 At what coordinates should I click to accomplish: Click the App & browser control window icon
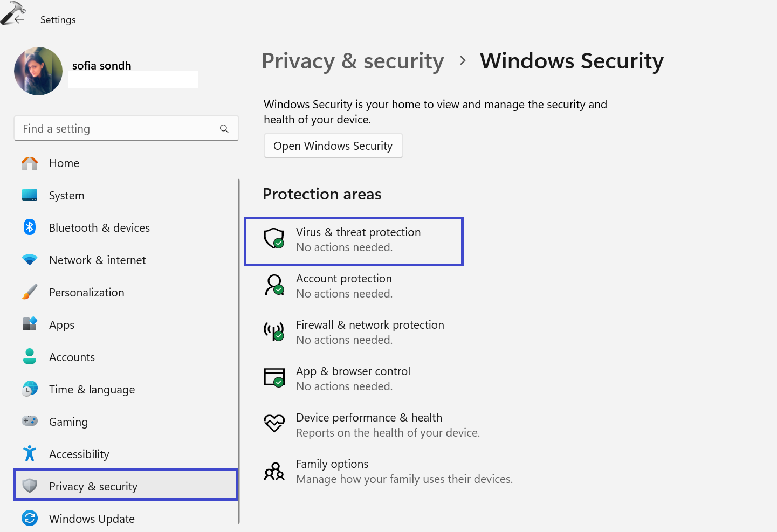click(274, 377)
